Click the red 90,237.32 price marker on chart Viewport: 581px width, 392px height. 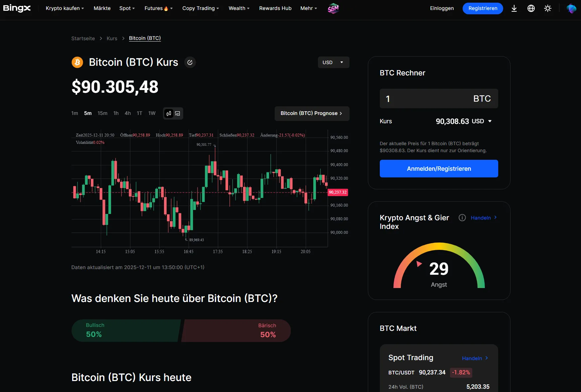tap(338, 192)
